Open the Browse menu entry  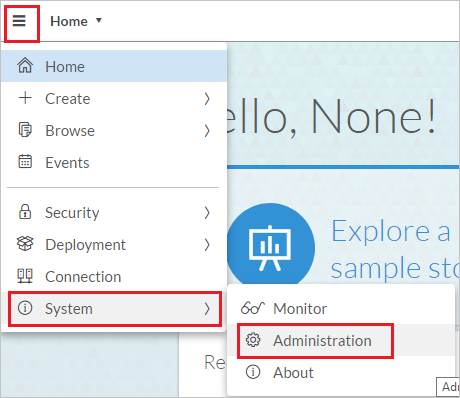114,130
